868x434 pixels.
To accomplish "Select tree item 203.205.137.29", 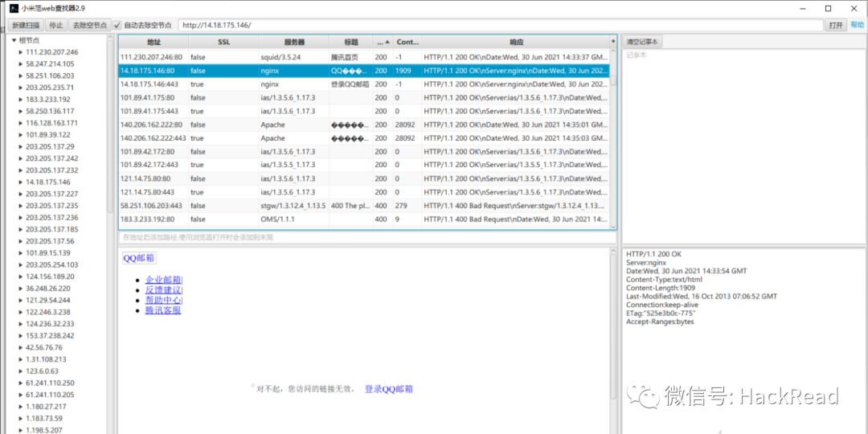I will click(50, 147).
